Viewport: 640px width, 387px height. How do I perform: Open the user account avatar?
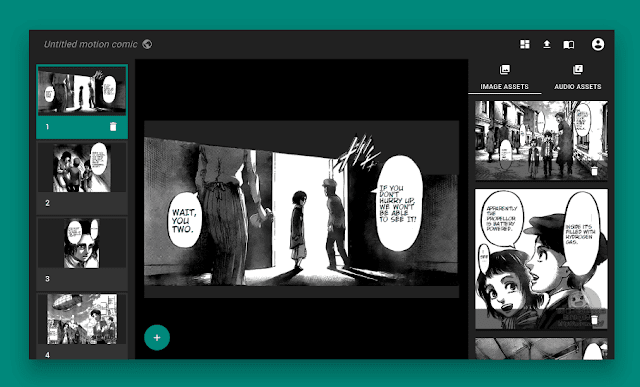click(x=598, y=44)
